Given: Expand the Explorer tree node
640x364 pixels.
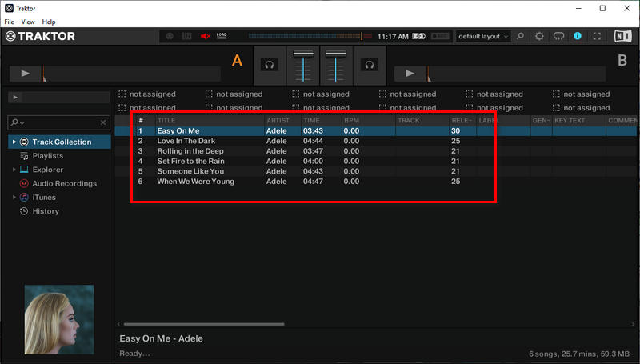Looking at the screenshot, I should pos(14,170).
